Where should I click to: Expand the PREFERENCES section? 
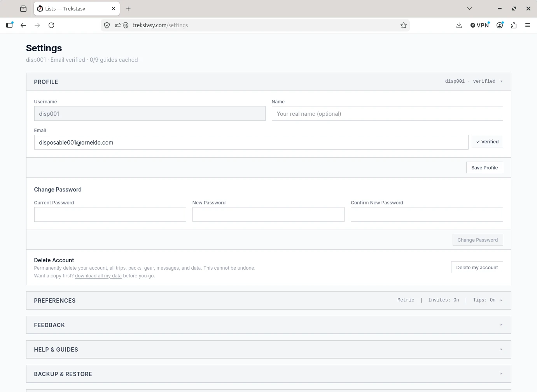click(x=268, y=300)
